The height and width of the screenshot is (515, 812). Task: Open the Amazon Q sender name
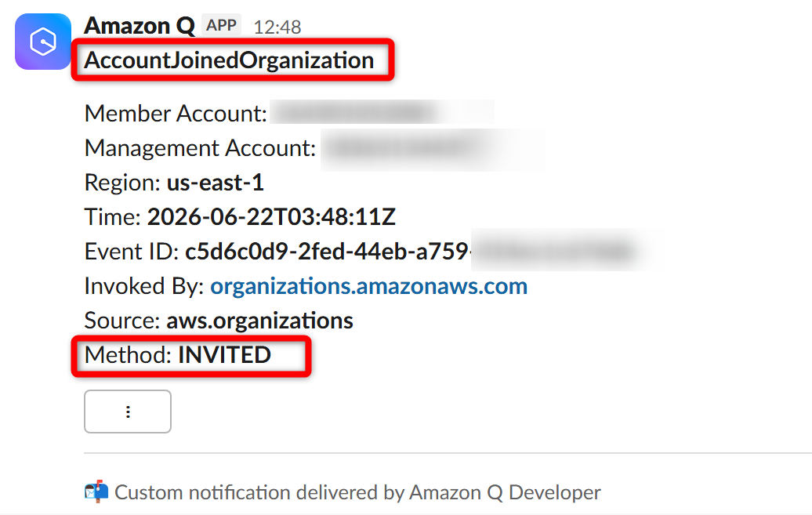(140, 25)
